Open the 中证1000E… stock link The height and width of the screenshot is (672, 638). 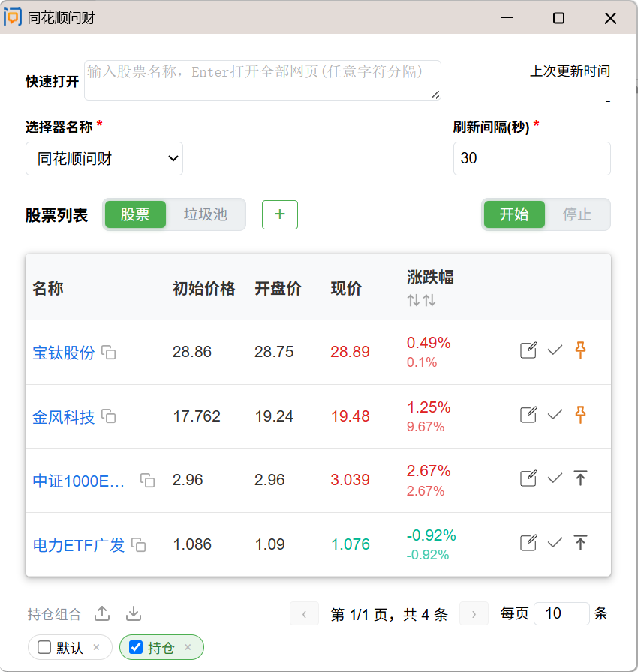tap(79, 481)
